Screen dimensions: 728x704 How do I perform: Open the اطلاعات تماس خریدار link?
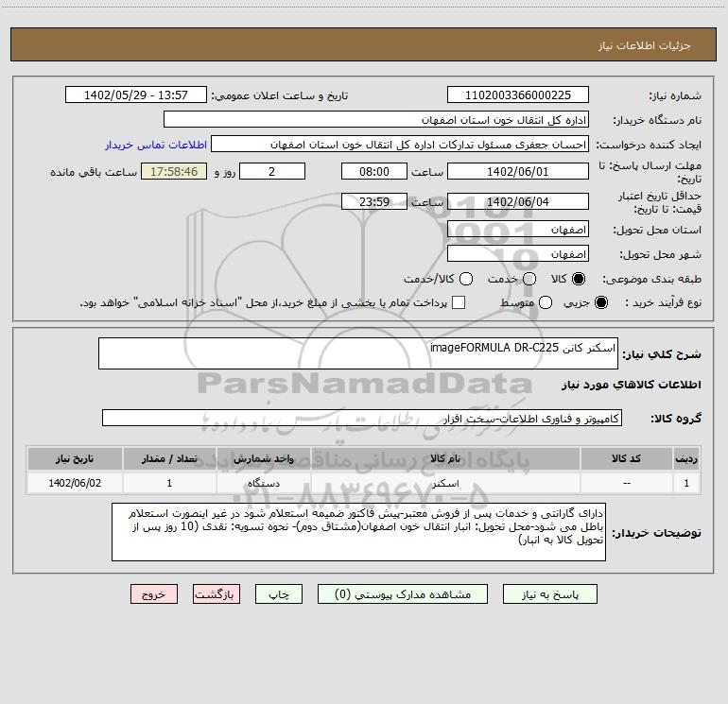tap(156, 145)
